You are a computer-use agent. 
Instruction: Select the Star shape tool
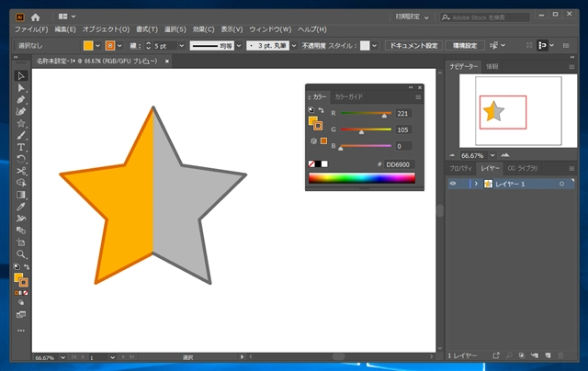click(21, 123)
